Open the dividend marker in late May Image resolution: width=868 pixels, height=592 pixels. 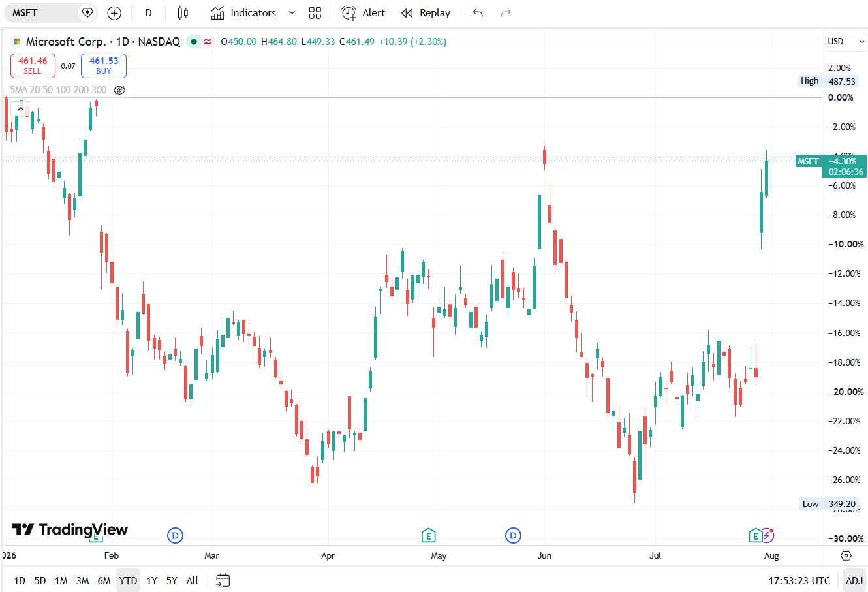513,536
